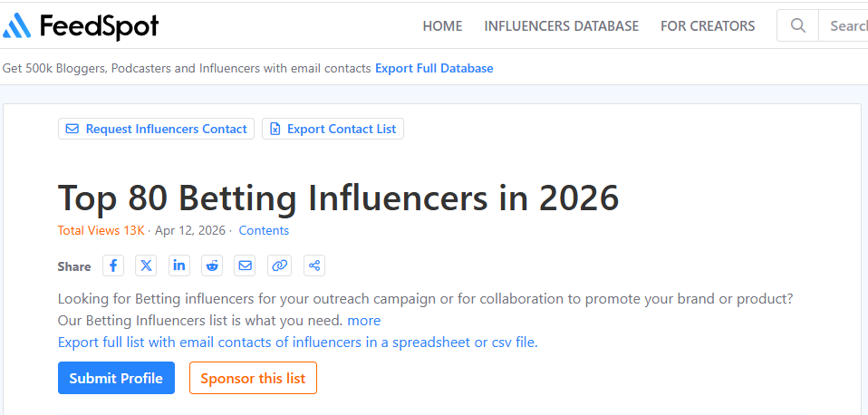
Task: Share the list via email icon
Action: pyautogui.click(x=245, y=265)
